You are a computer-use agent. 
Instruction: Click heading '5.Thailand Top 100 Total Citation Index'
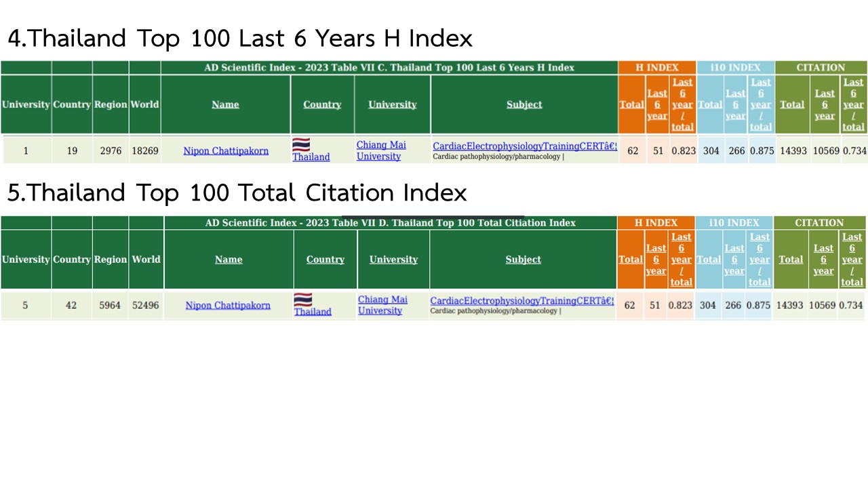pyautogui.click(x=237, y=193)
